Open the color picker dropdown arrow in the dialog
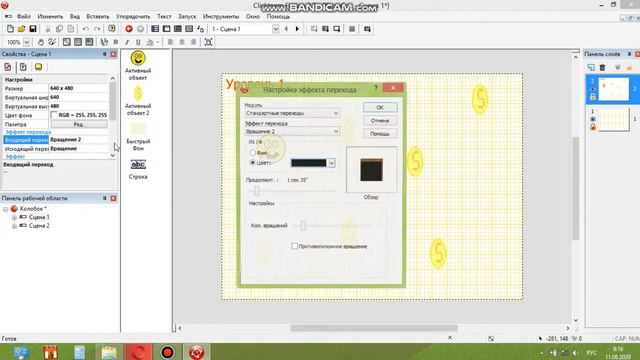The image size is (640, 360). [x=331, y=163]
